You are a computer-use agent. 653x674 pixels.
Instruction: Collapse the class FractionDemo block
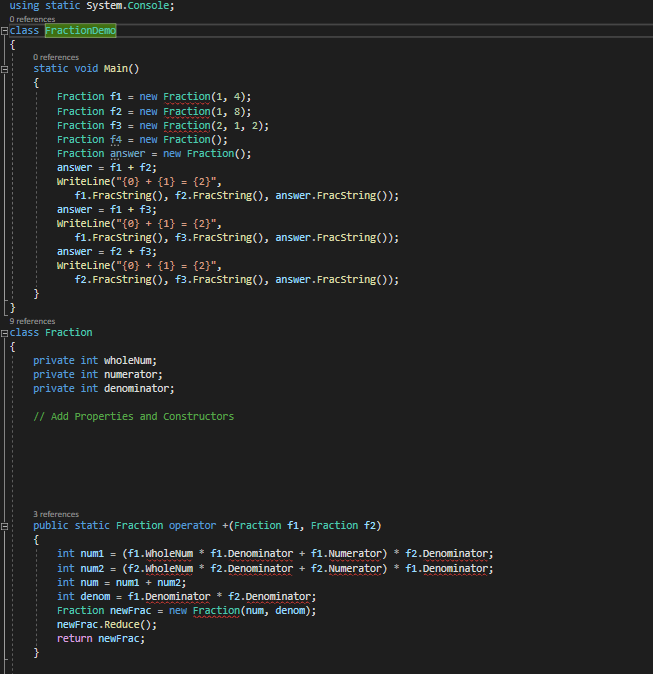pos(4,31)
